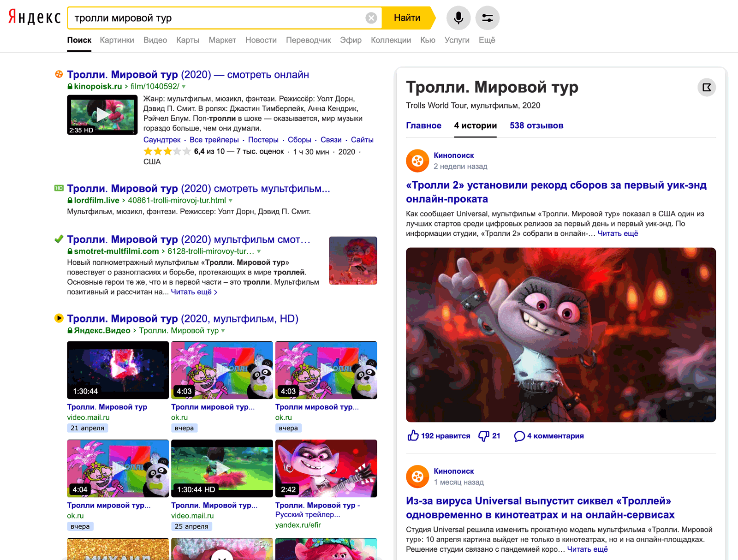This screenshot has width=738, height=560.
Task: Open the Услуги tab
Action: point(457,40)
